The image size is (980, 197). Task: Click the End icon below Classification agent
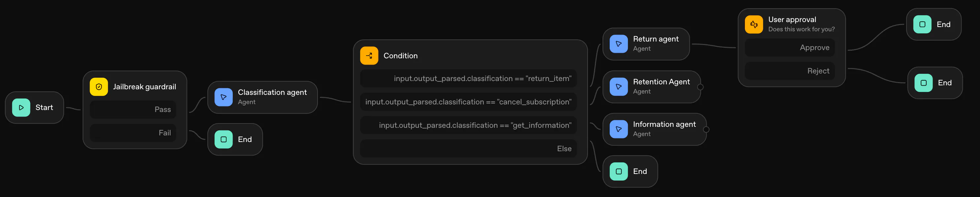[x=224, y=140]
